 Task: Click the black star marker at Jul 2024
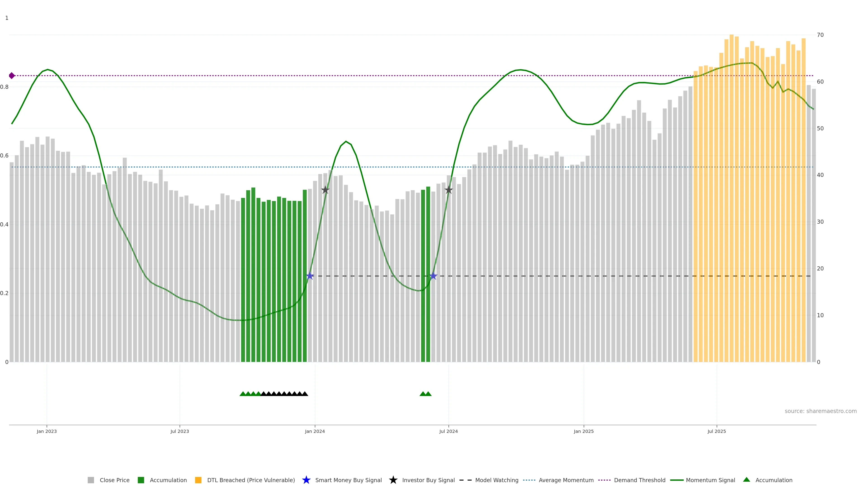point(448,190)
